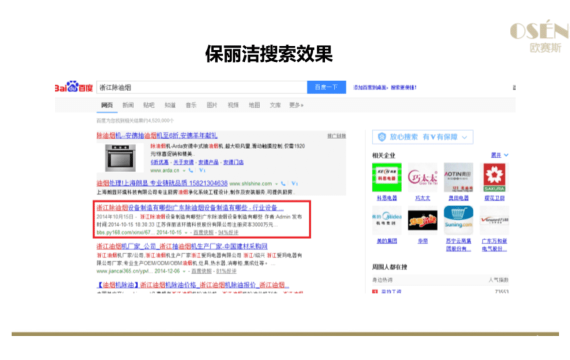
Task: Expand the 放心搜索 有V有保障 chevron
Action: pyautogui.click(x=465, y=137)
